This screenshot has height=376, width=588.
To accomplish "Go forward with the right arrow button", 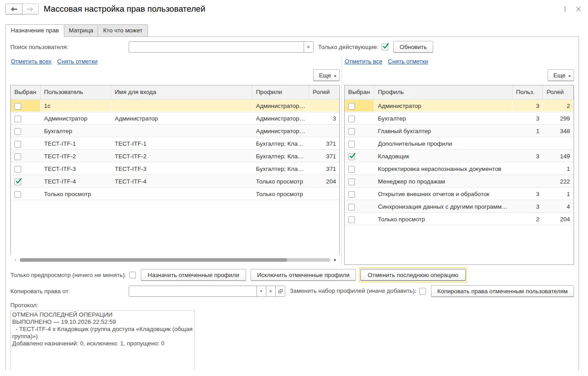I will coord(30,9).
